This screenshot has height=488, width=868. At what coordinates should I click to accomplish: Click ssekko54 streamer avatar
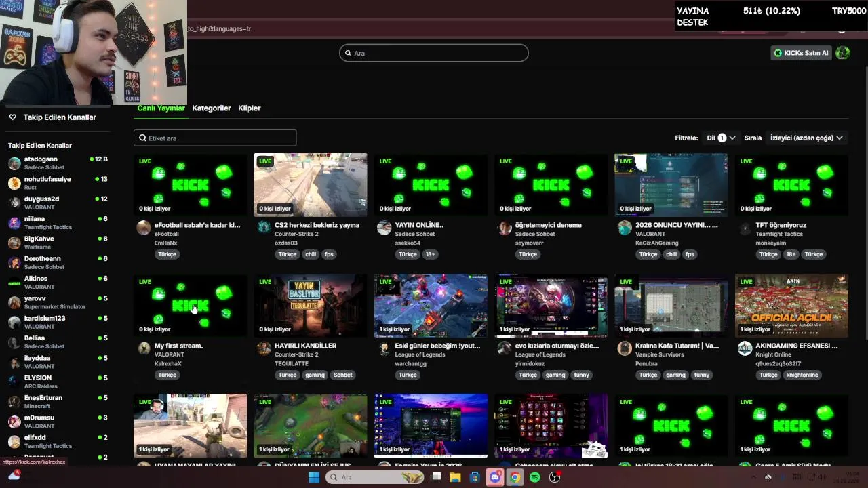(384, 228)
